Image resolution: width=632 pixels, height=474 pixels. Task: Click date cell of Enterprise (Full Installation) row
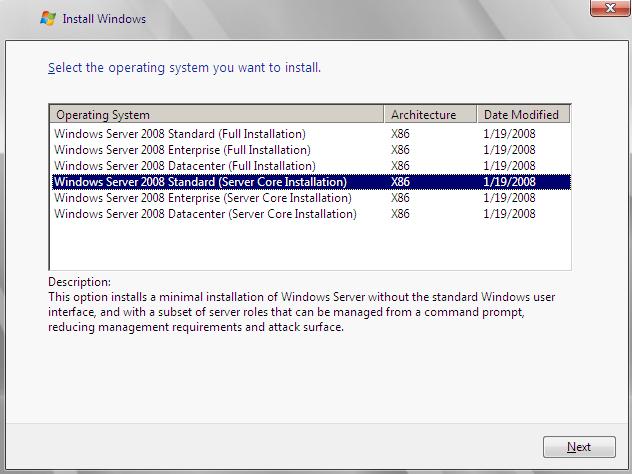[508, 150]
